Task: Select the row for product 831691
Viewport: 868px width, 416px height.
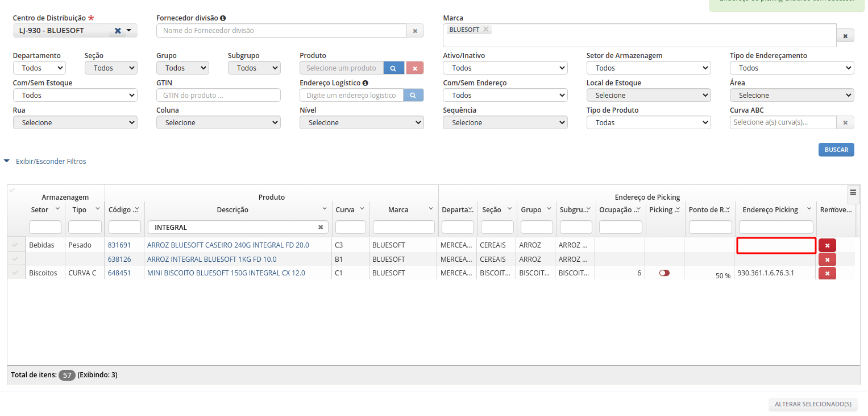Action: click(16, 245)
